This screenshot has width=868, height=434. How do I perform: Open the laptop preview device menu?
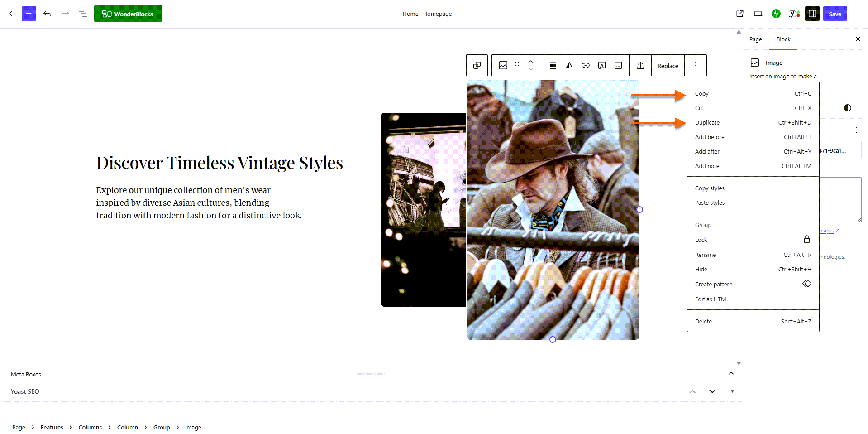point(758,14)
